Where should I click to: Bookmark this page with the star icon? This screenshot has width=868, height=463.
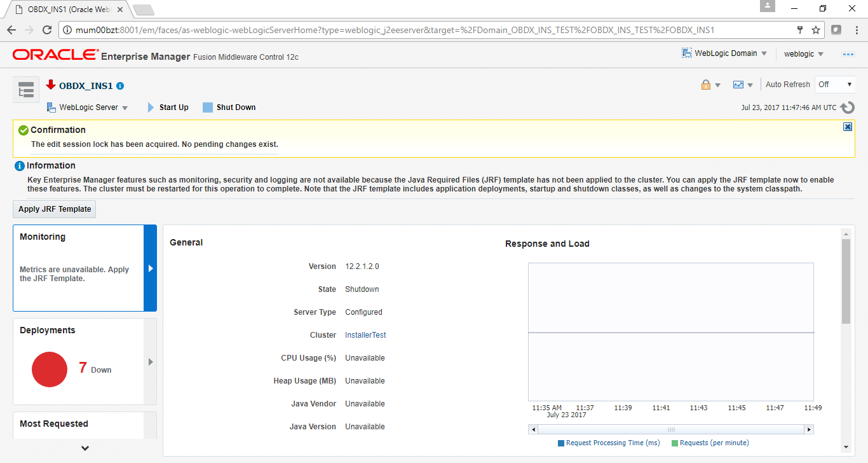(816, 30)
